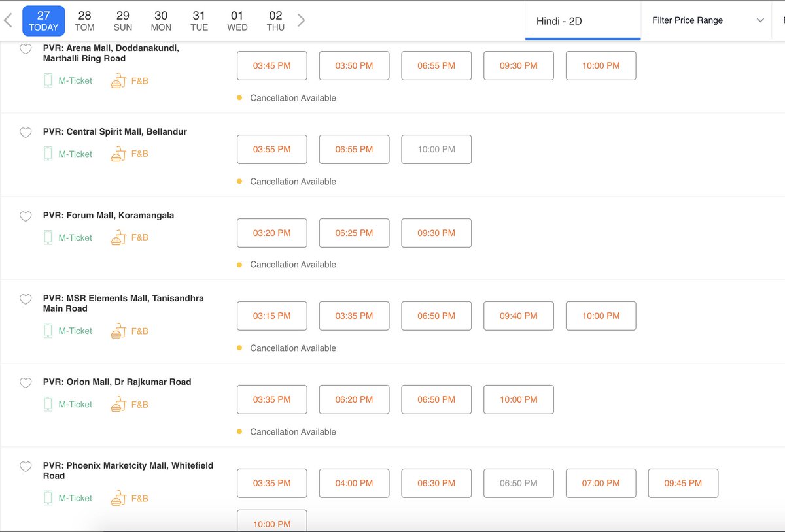Viewport: 785px width, 532px height.
Task: Book 03:20 PM show at Forum Mall
Action: tap(272, 233)
